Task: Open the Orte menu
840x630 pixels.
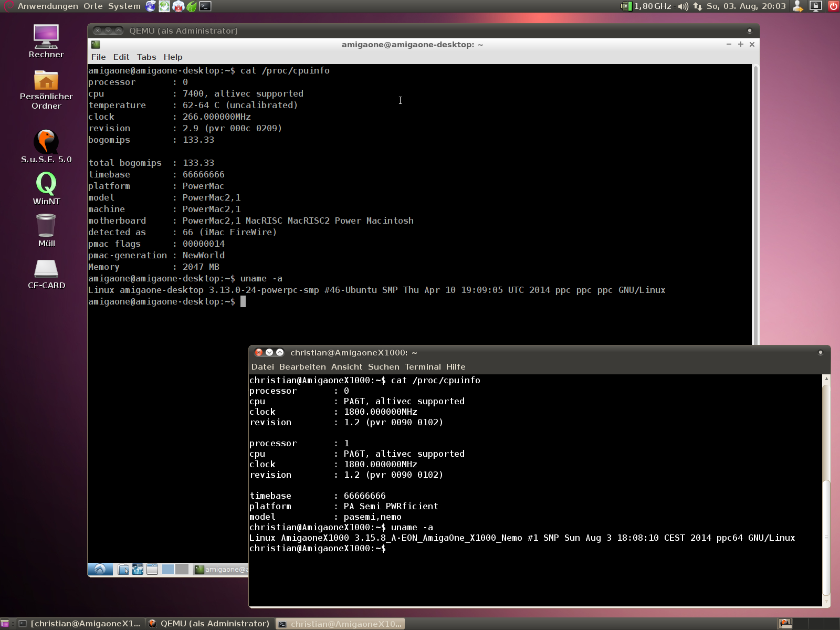Action: pos(93,6)
